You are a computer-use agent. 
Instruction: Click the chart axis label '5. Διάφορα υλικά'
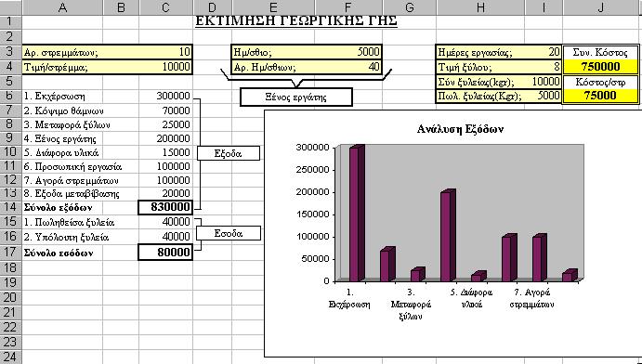[x=472, y=298]
